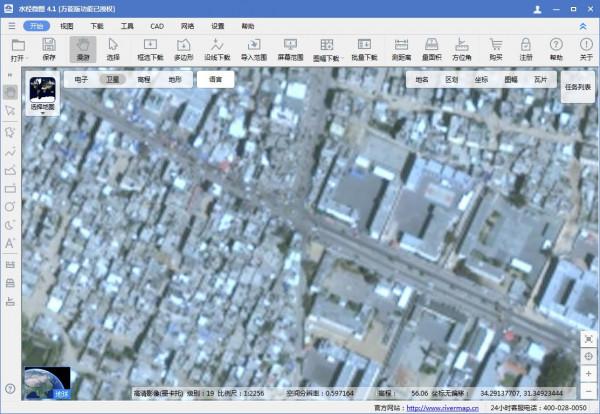Choose the 多边形 polygon download tool
The height and width of the screenshot is (414, 600).
(183, 50)
